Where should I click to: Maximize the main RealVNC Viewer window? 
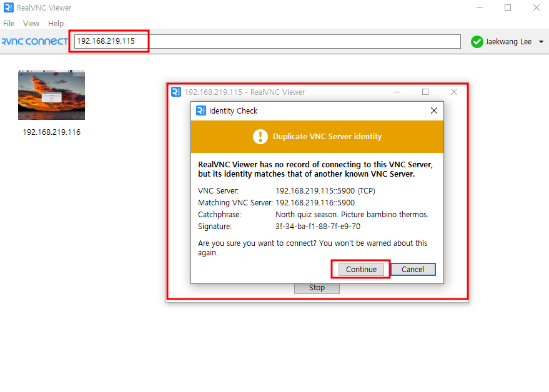tap(508, 7)
